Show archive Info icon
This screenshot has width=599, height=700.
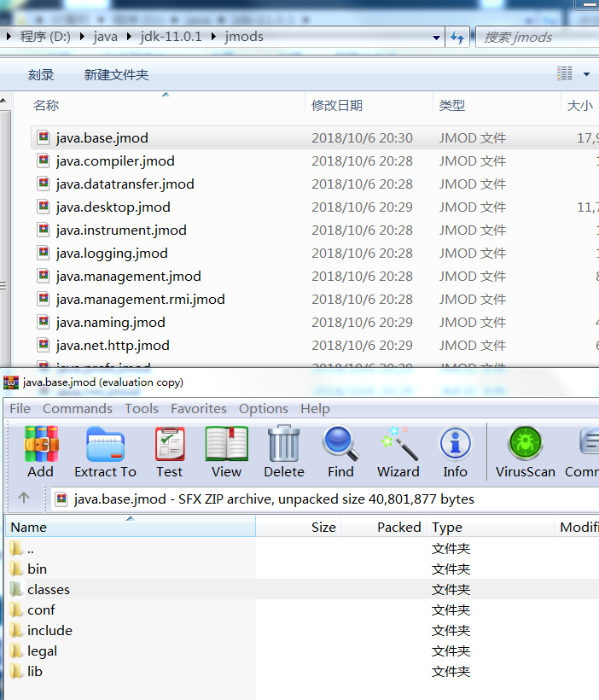[x=456, y=444]
